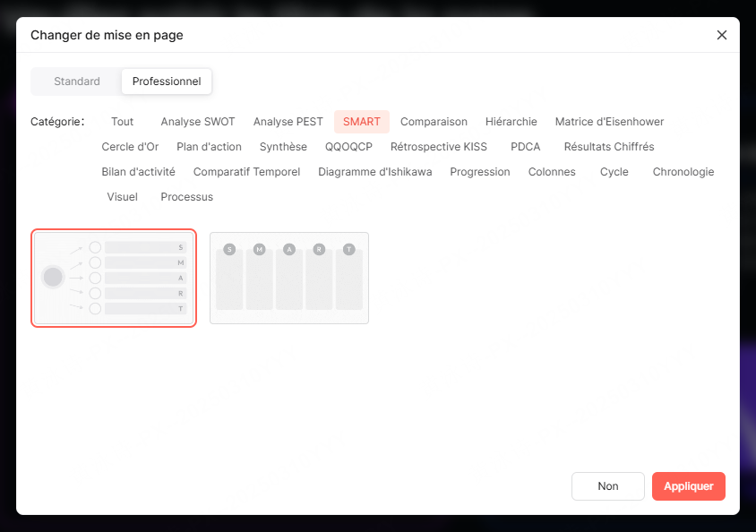Choose the PDCA category
Screen dimensions: 756x532
tap(525, 147)
